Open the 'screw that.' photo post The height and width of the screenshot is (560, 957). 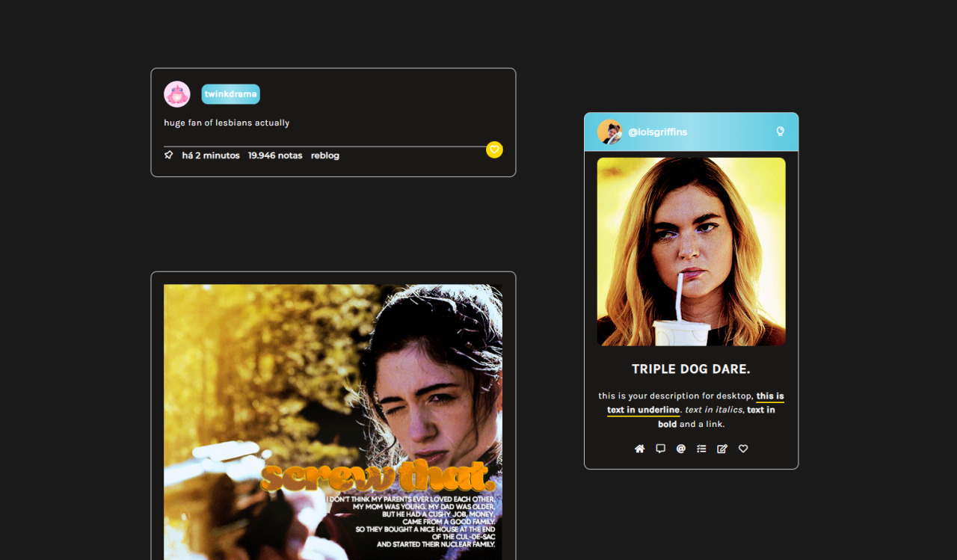333,419
